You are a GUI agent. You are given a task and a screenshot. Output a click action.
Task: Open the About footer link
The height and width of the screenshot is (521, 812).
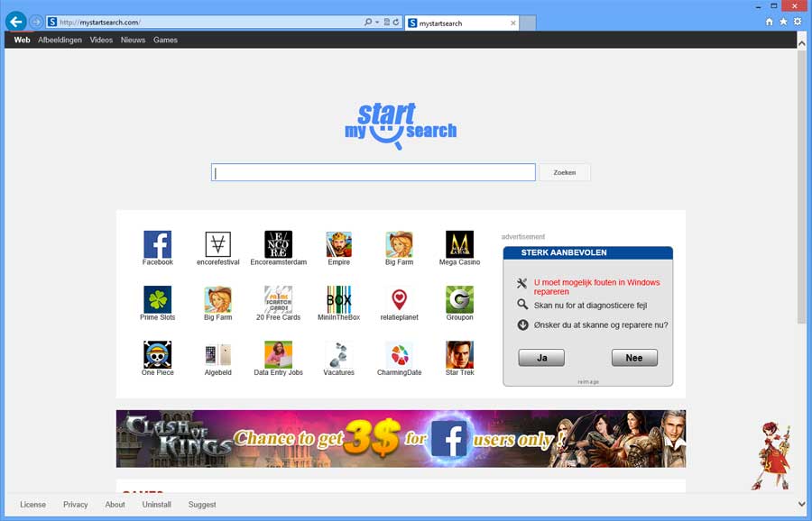coord(115,505)
